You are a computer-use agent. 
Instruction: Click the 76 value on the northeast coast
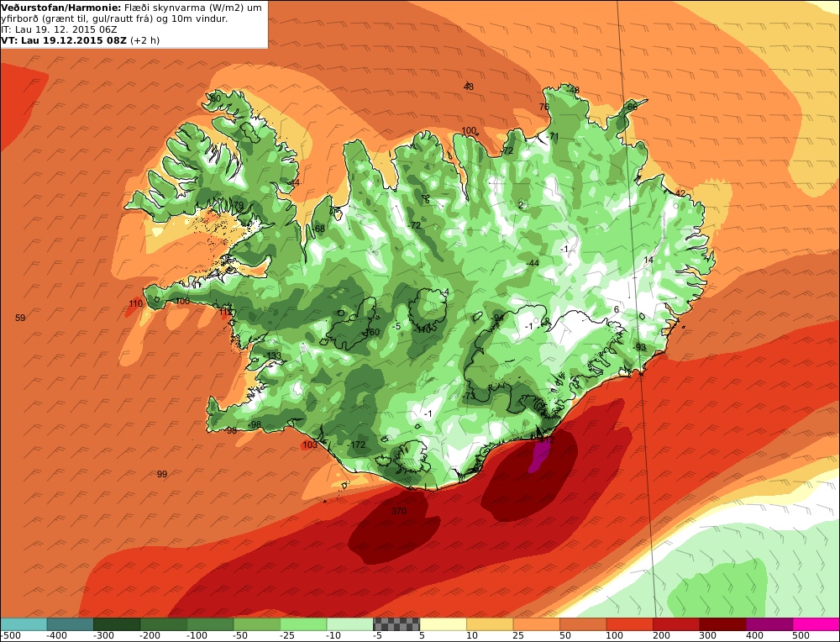click(543, 107)
